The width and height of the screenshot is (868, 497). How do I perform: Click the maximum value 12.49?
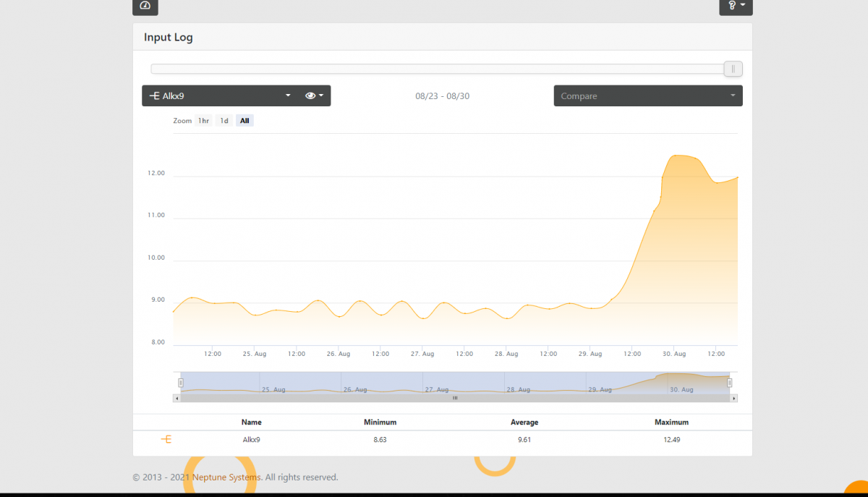671,439
